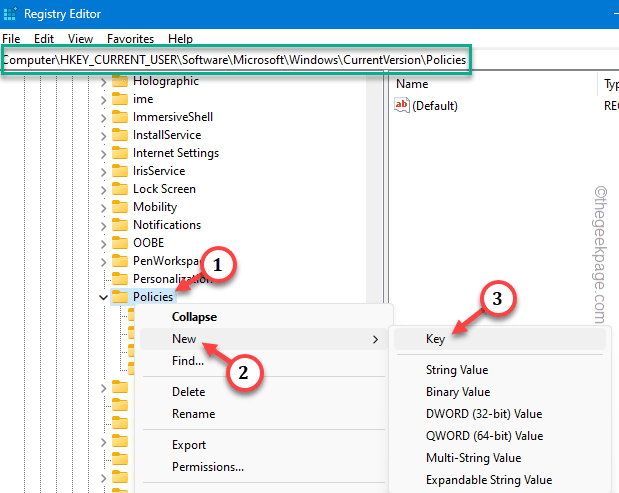
Task: Select DWORD (32-bit) Value option
Action: (x=499, y=414)
